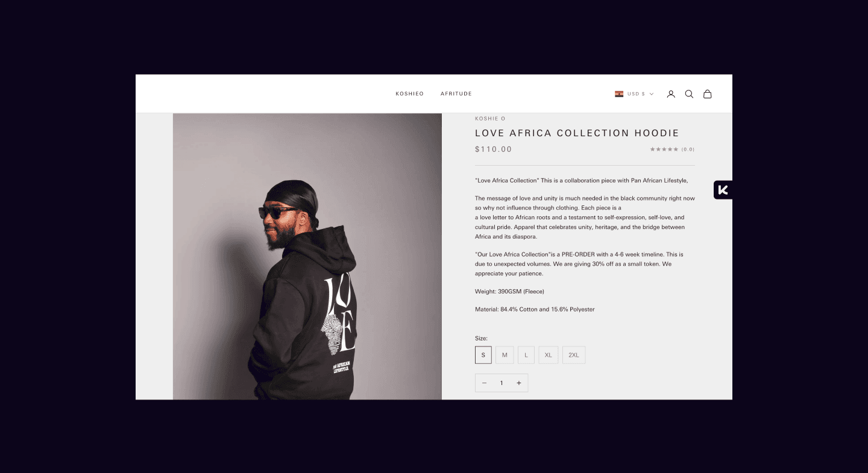This screenshot has width=868, height=473.
Task: Click the KOSHIE O vendor link
Action: point(490,119)
